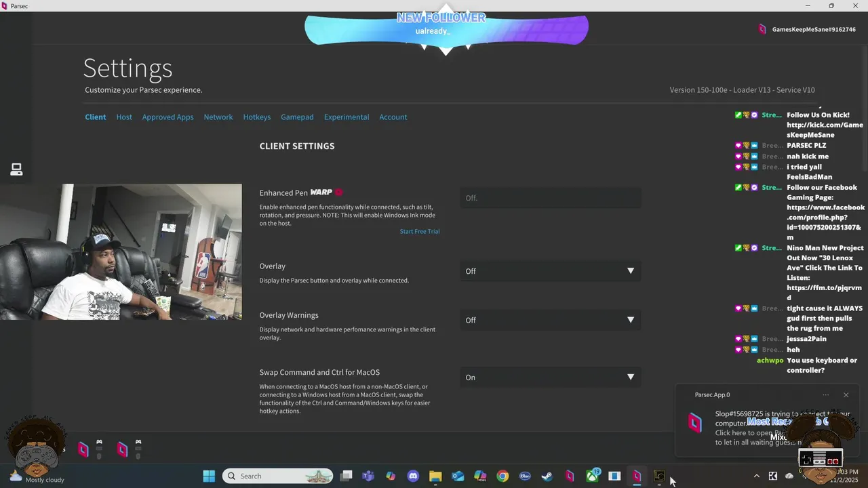Open the Account tab

click(393, 117)
